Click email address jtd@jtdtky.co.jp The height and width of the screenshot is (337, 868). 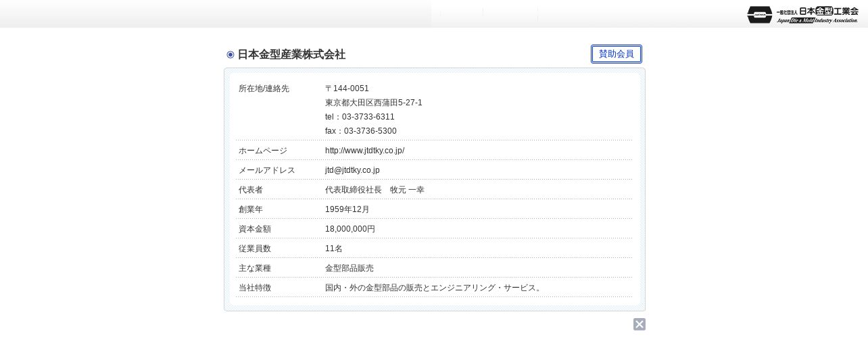(352, 170)
